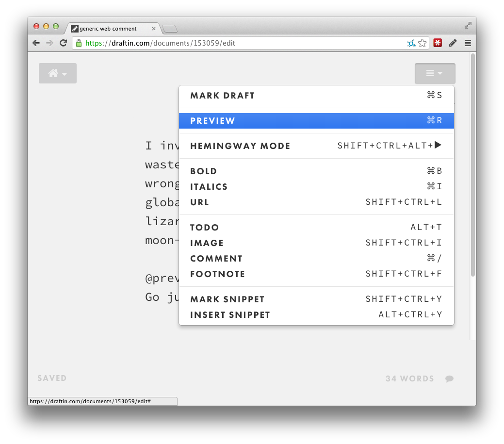This screenshot has height=444, width=504.
Task: Enable Hemingway Mode
Action: pos(316,146)
